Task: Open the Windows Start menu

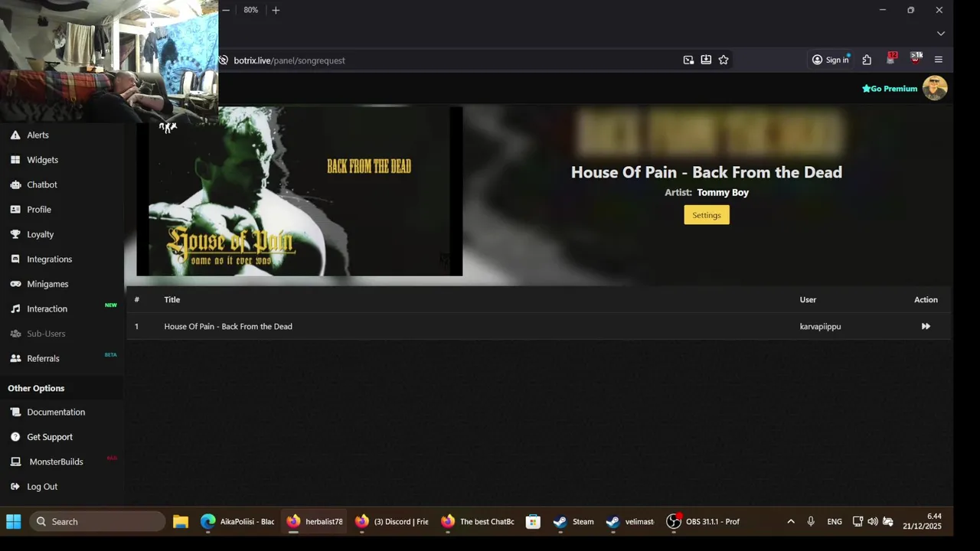Action: pos(14,521)
